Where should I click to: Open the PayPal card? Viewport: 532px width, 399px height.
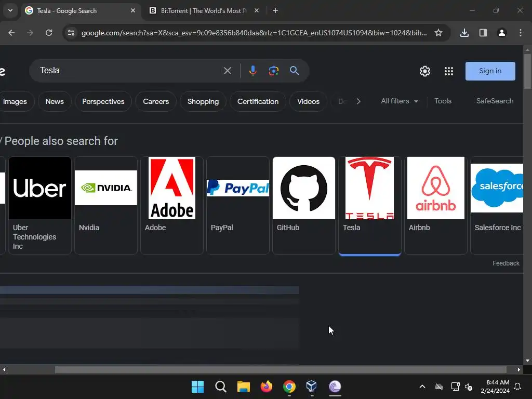(x=238, y=205)
